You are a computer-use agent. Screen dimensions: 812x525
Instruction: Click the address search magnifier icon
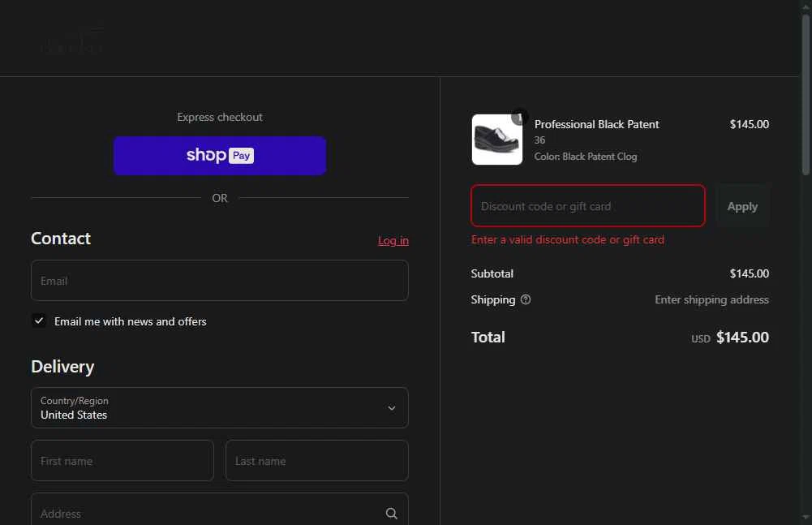(x=392, y=514)
